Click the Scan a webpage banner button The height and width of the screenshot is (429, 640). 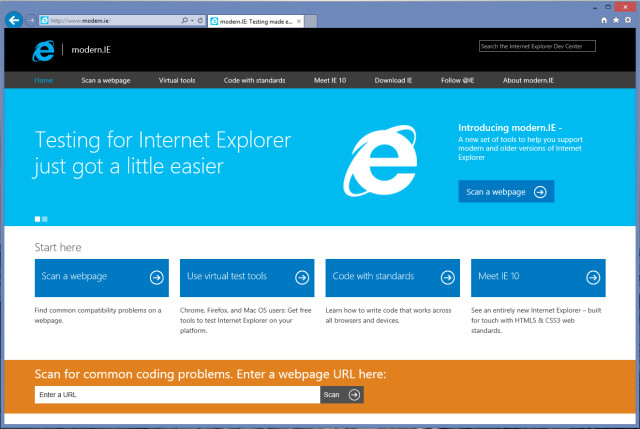pos(506,191)
